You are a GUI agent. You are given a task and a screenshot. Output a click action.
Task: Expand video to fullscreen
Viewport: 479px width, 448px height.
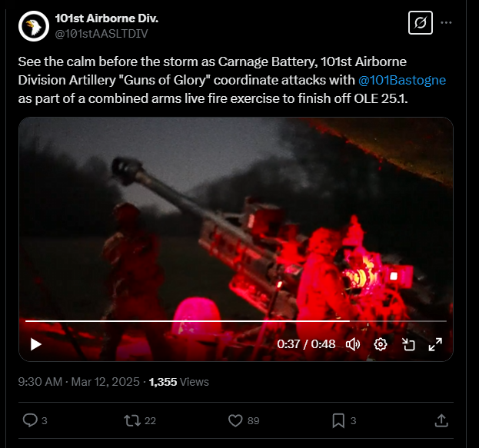pos(435,344)
